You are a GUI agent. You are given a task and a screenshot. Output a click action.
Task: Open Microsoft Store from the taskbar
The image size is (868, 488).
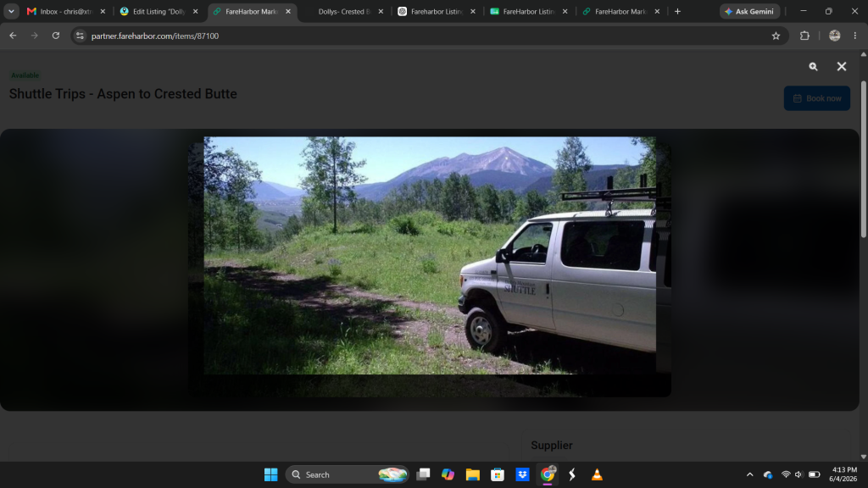[x=498, y=474]
